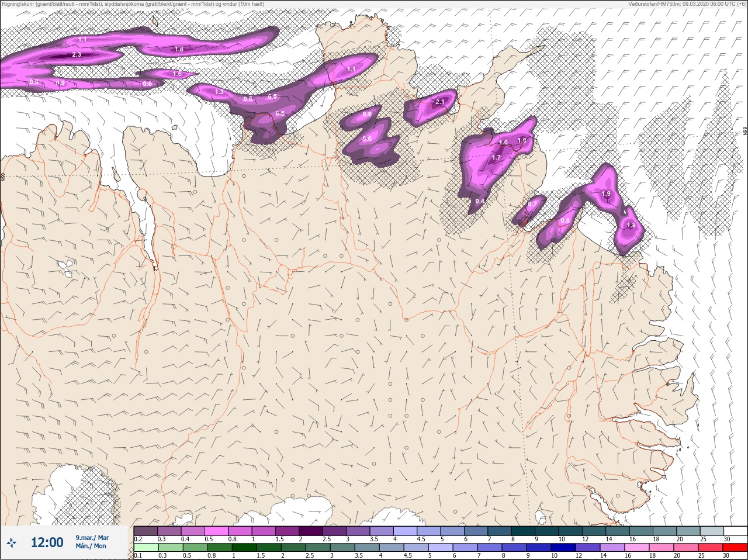Click the upper legend lavender swatch starting at 4
Viewport: 748px width, 560px height.
click(406, 531)
